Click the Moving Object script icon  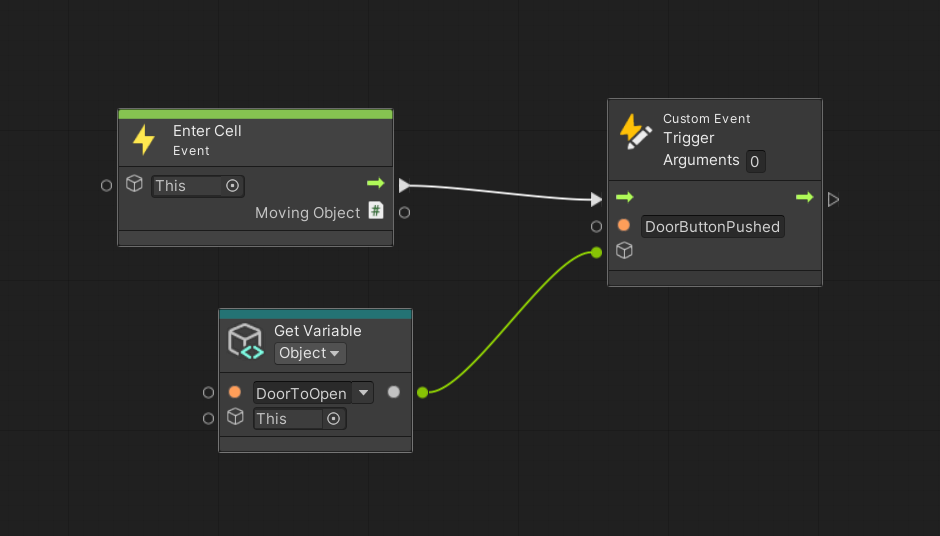pyautogui.click(x=376, y=211)
